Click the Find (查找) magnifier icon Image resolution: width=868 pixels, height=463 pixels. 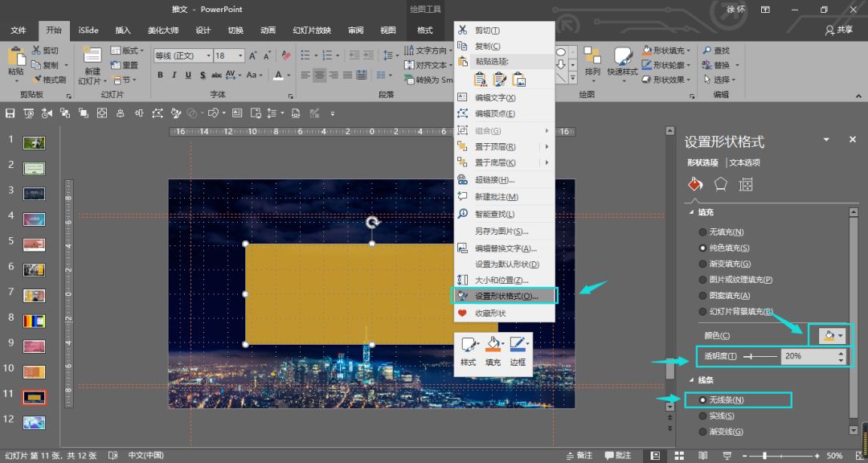pos(707,51)
